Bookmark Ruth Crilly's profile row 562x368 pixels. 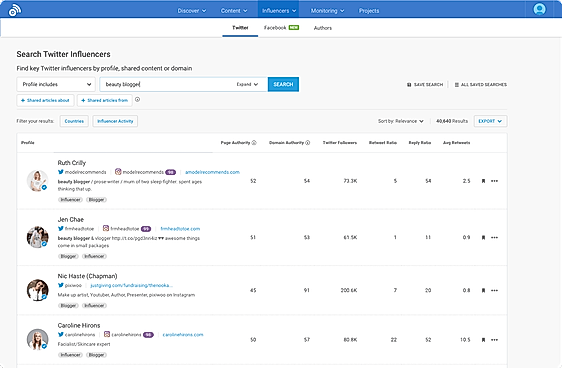(483, 181)
